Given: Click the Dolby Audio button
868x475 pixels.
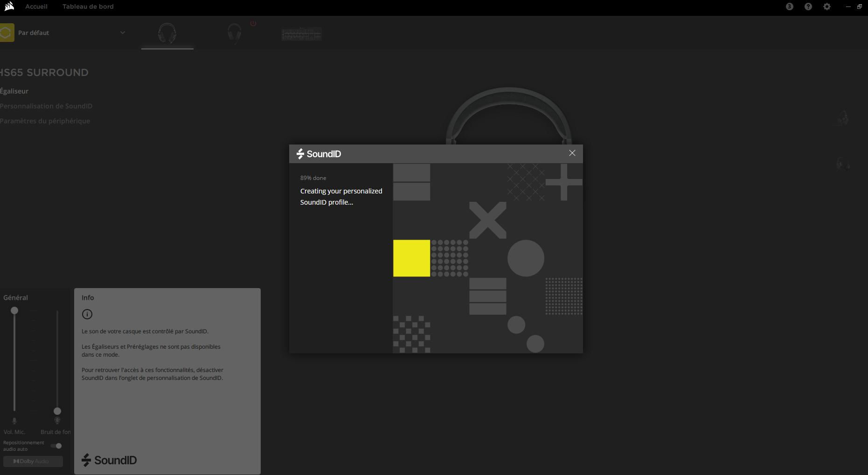Looking at the screenshot, I should coord(33,461).
